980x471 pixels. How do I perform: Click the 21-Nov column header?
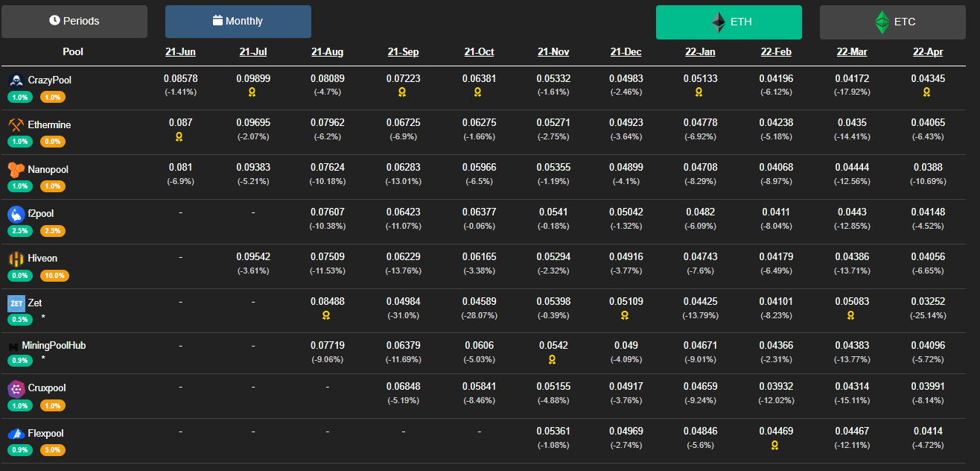[x=553, y=52]
